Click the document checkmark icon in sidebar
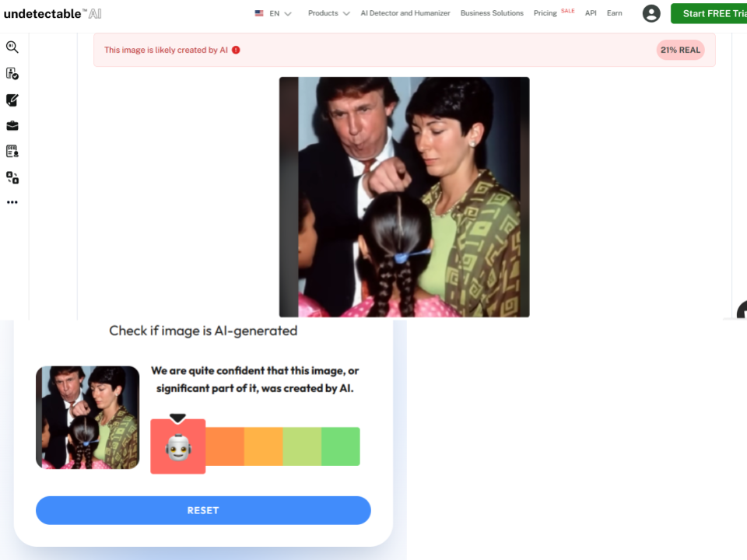This screenshot has height=560, width=747. [12, 73]
